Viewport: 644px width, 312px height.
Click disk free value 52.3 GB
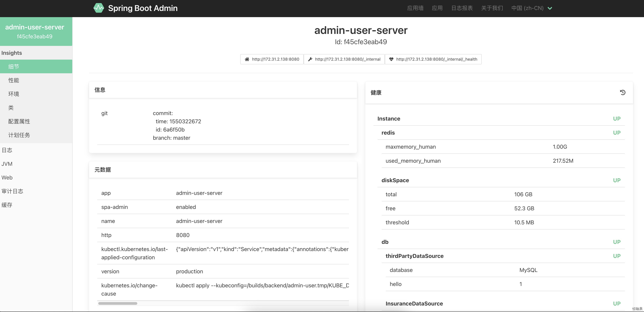[524, 208]
